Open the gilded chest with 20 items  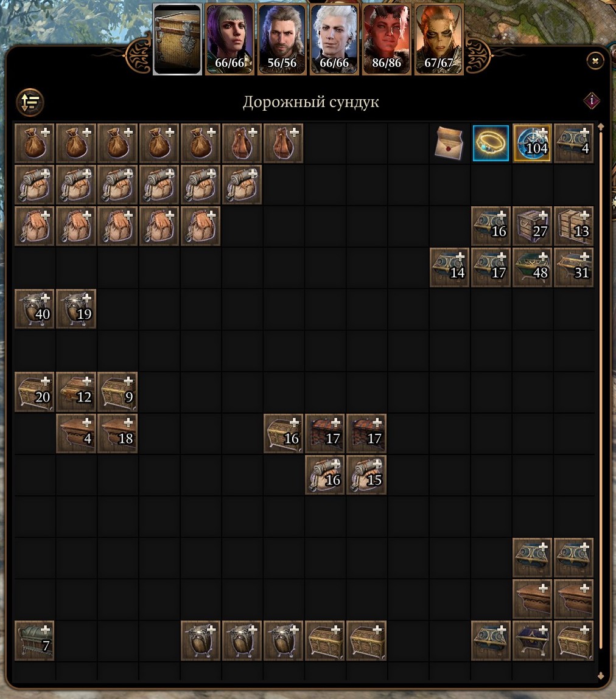tap(34, 391)
